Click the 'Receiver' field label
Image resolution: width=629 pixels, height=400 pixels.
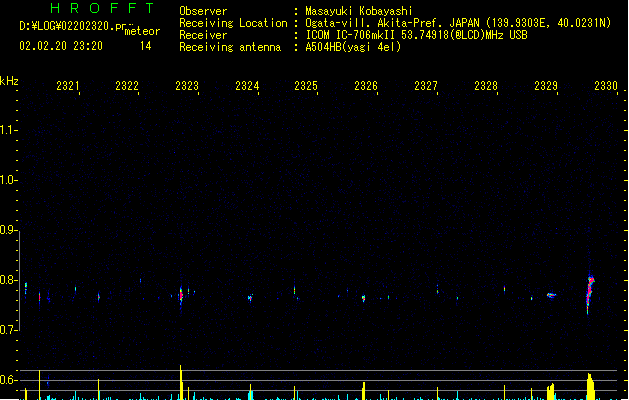pyautogui.click(x=203, y=35)
